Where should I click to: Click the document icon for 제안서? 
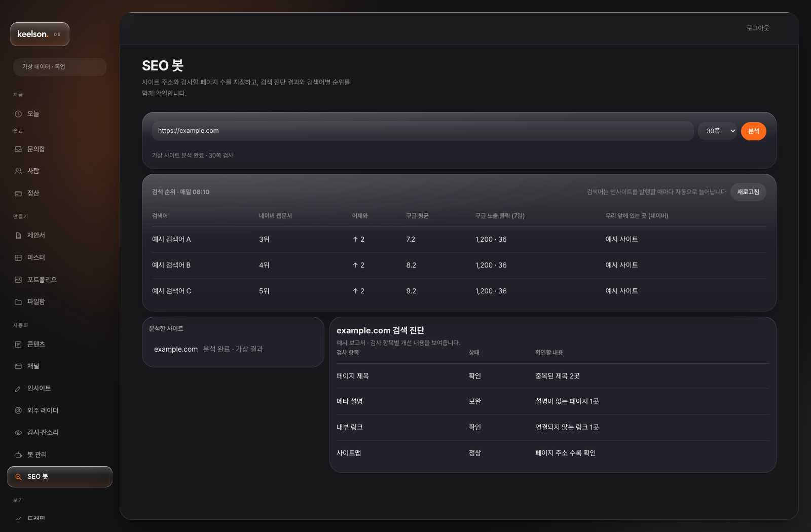coord(18,236)
